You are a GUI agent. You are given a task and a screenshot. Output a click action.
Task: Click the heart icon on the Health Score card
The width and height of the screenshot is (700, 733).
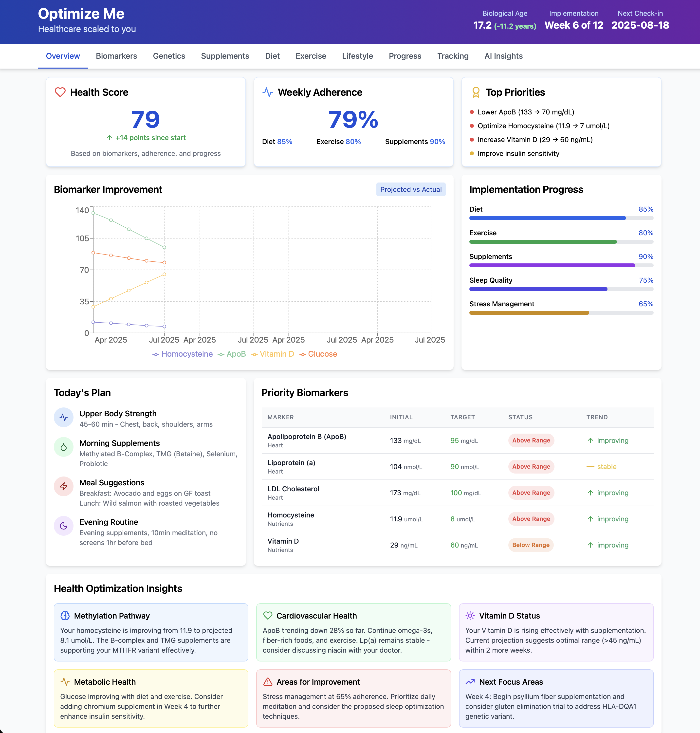[60, 92]
